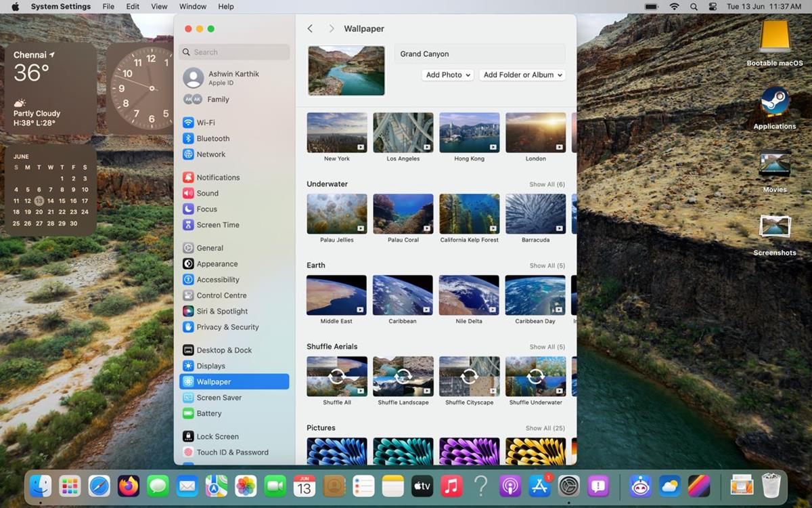812x508 pixels.
Task: Click the back navigation chevron
Action: tap(310, 28)
